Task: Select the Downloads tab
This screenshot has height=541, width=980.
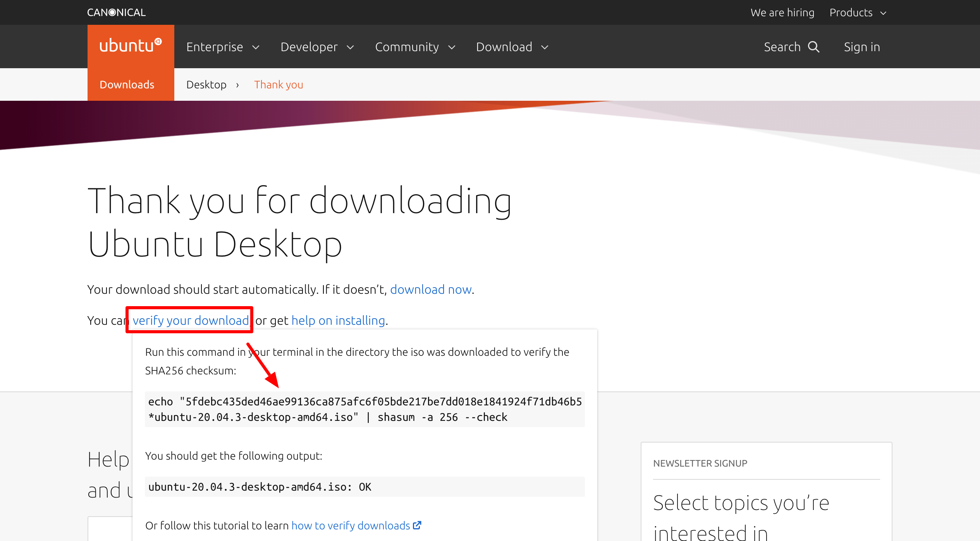Action: (127, 84)
